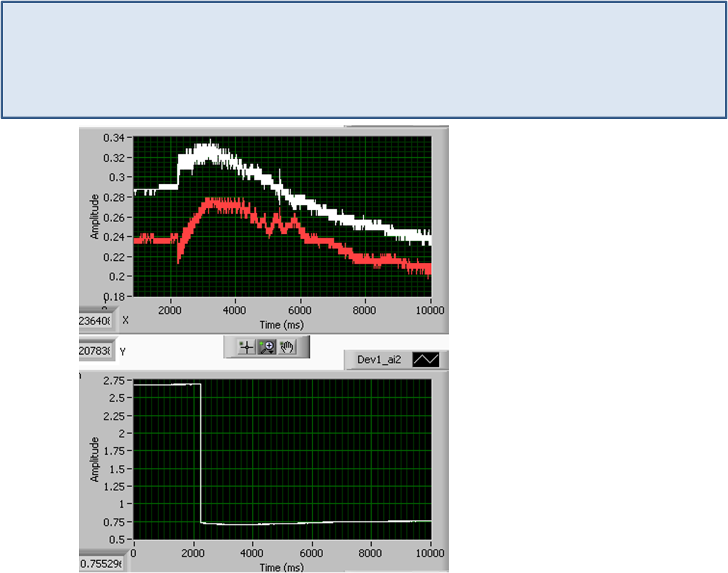This screenshot has height=573, width=728.
Task: Click the 10000 end value on lower X-axis
Action: point(430,553)
